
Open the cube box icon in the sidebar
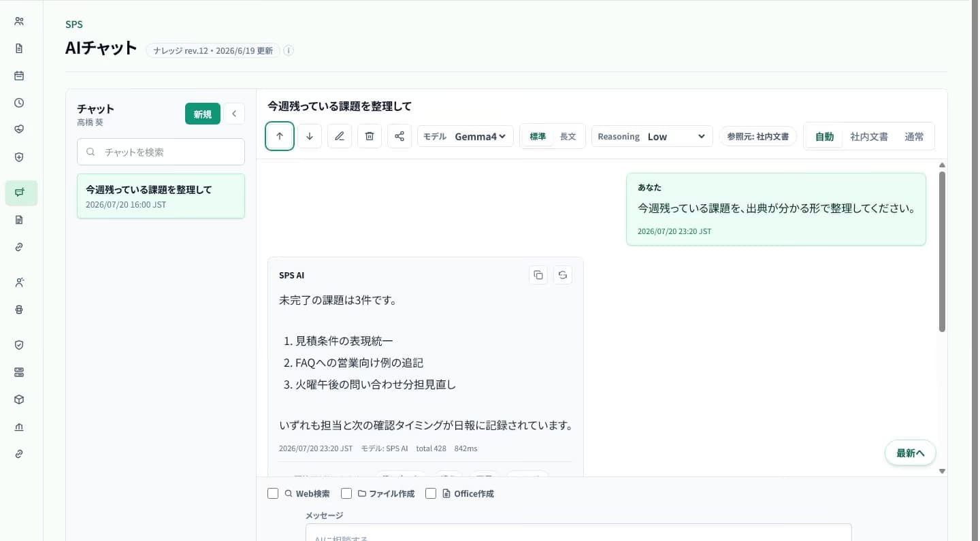click(19, 399)
